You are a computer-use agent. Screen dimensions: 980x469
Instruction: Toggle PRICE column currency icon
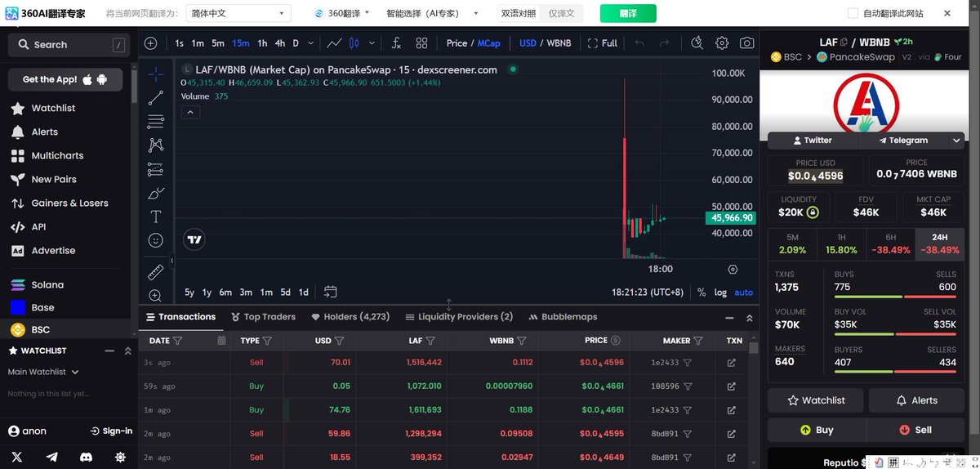(615, 340)
